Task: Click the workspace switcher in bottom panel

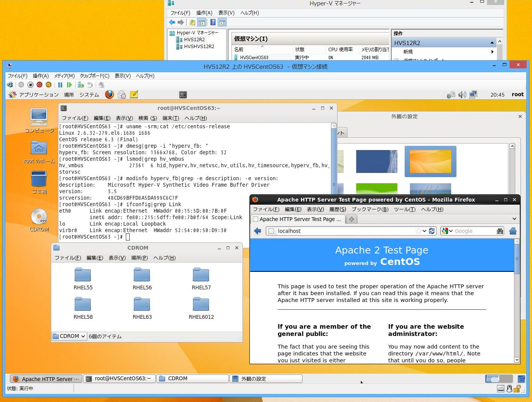Action: click(x=499, y=379)
